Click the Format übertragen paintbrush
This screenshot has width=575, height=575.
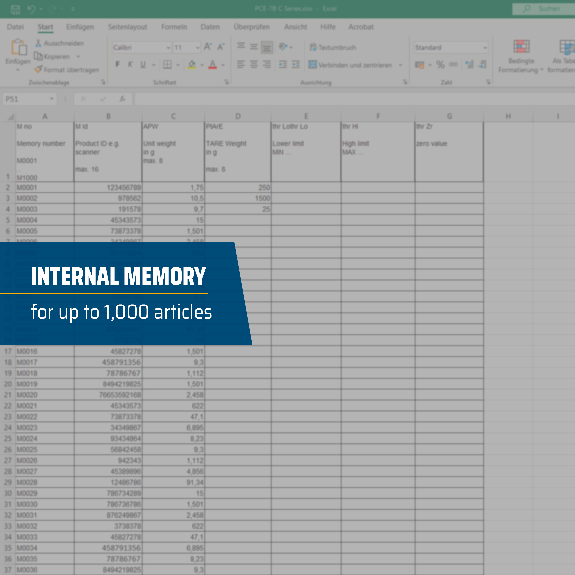38,69
